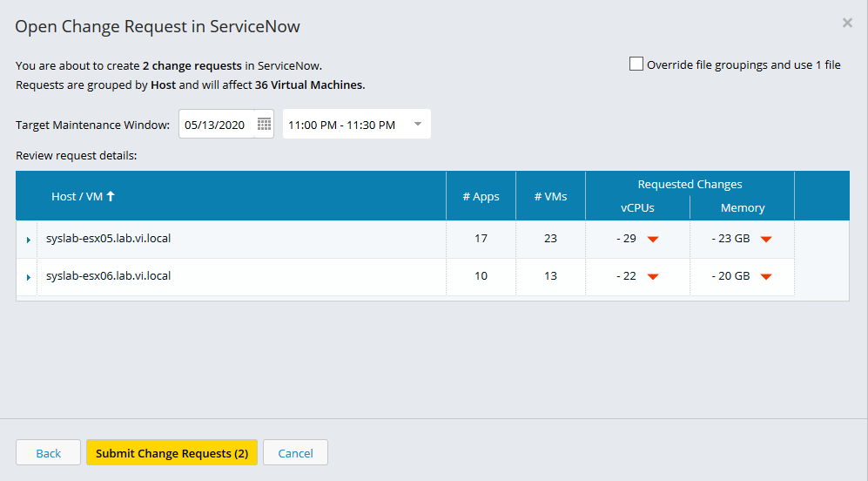Viewport: 868px width, 481px height.
Task: Select the syslab-esx05.lab.vi.local host name
Action: (109, 238)
